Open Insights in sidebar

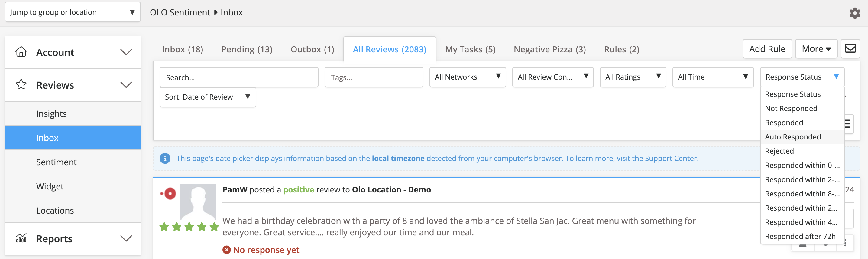coord(73,114)
